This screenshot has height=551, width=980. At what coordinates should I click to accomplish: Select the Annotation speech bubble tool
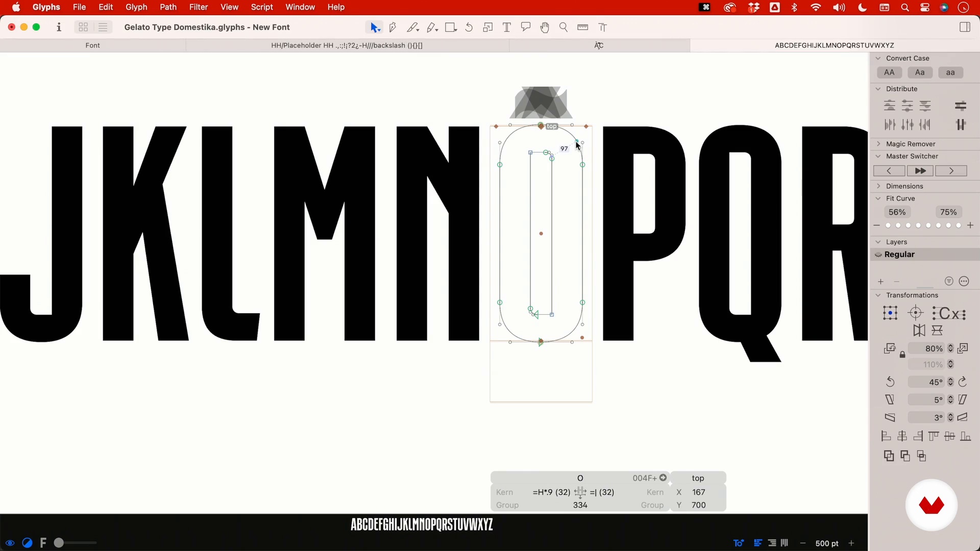pyautogui.click(x=526, y=28)
